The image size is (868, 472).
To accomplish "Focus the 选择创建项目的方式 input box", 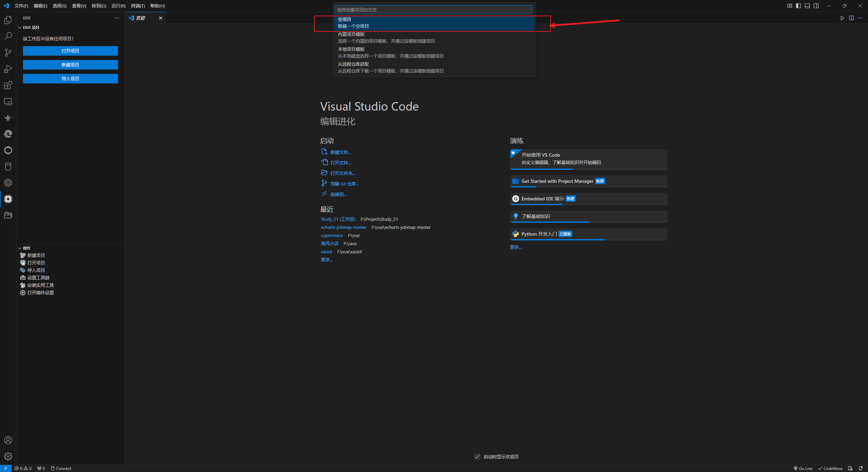I will [433, 10].
